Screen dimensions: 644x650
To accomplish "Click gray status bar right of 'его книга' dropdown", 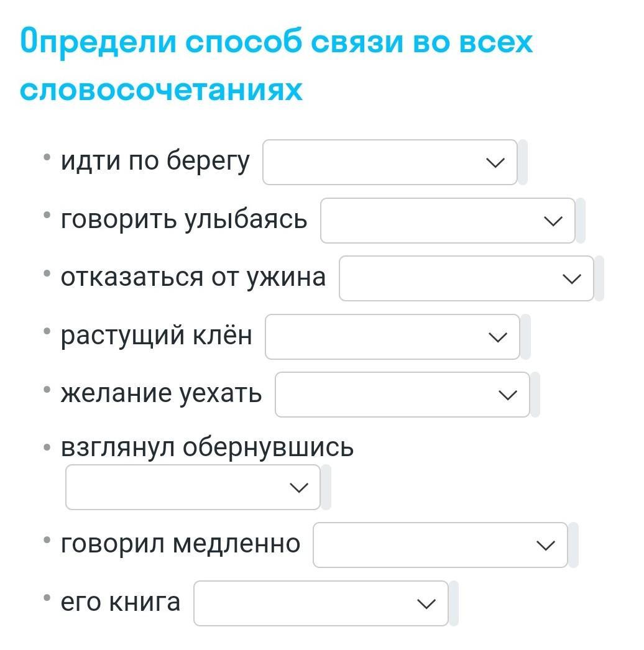I will point(454,603).
